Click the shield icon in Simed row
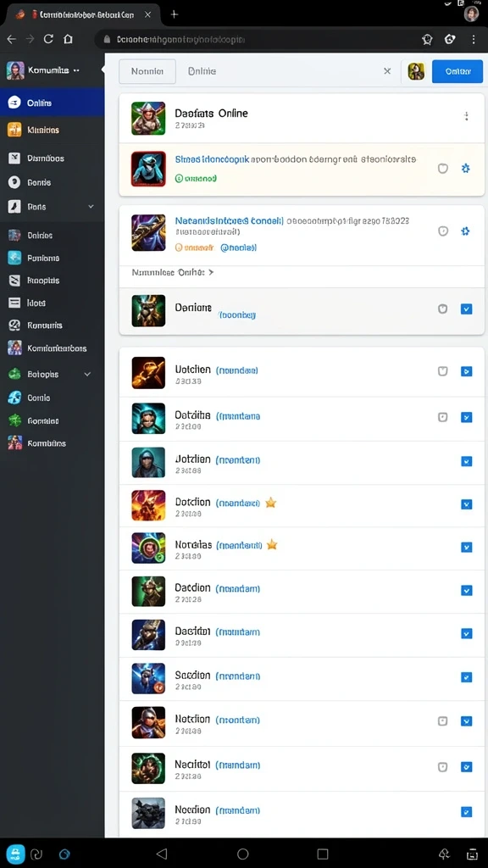Viewport: 488px width, 868px height. pyautogui.click(x=442, y=169)
